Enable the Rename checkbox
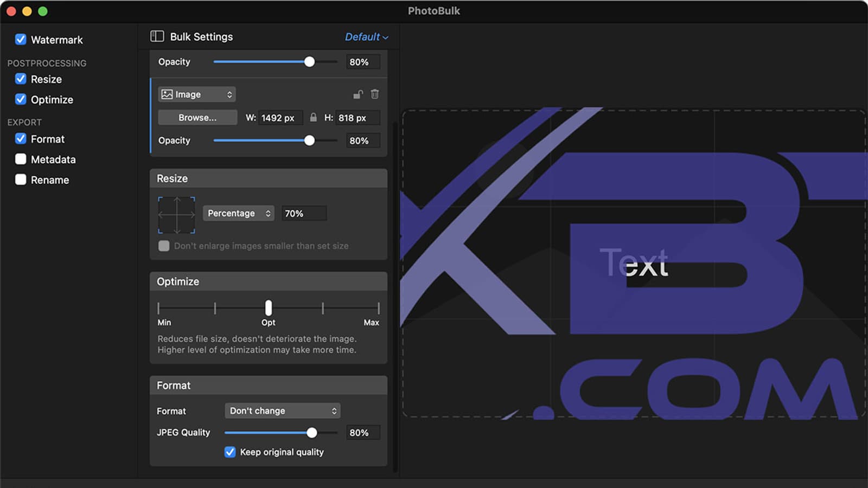 [21, 179]
